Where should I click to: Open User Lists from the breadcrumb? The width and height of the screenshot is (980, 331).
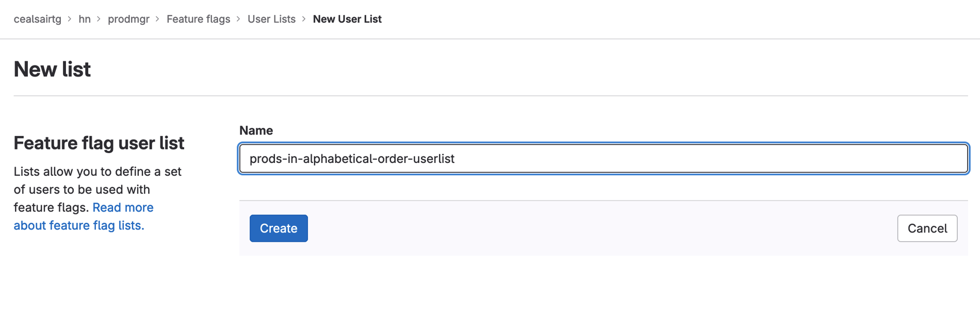(271, 19)
